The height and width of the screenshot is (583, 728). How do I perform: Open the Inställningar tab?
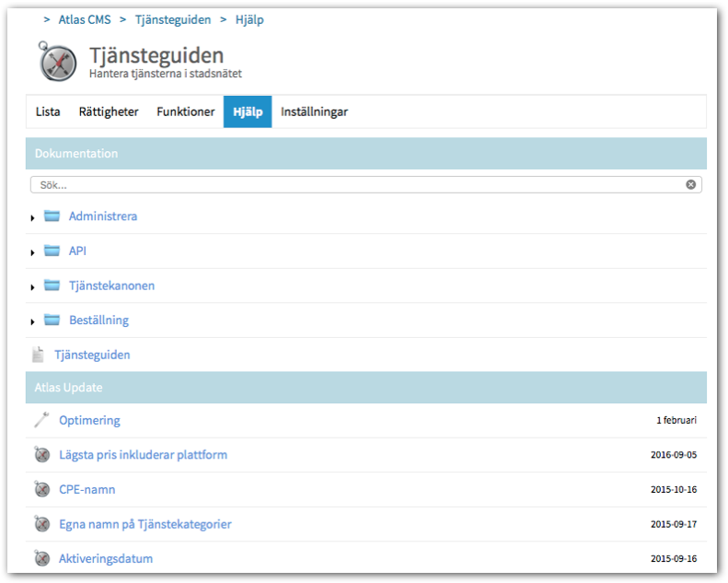point(314,111)
